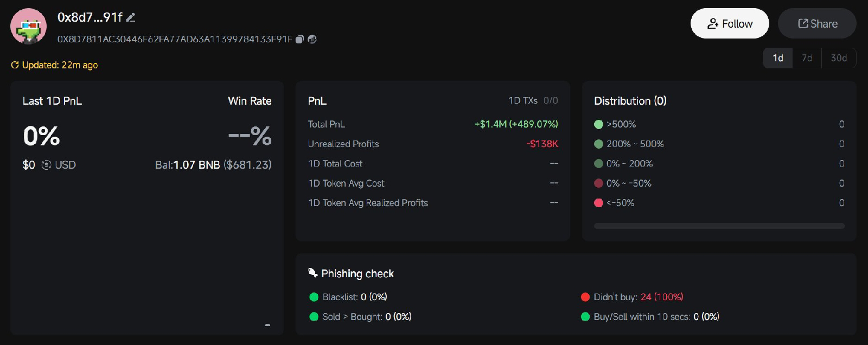Viewport: 868px width, 345px height.
Task: Open block explorer icon beside the address
Action: [312, 39]
